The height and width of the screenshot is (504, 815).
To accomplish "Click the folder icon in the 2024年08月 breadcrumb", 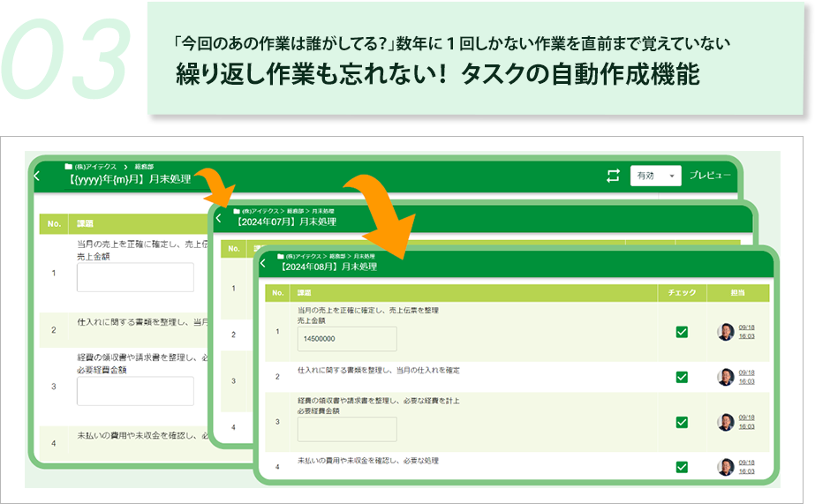I will [281, 256].
